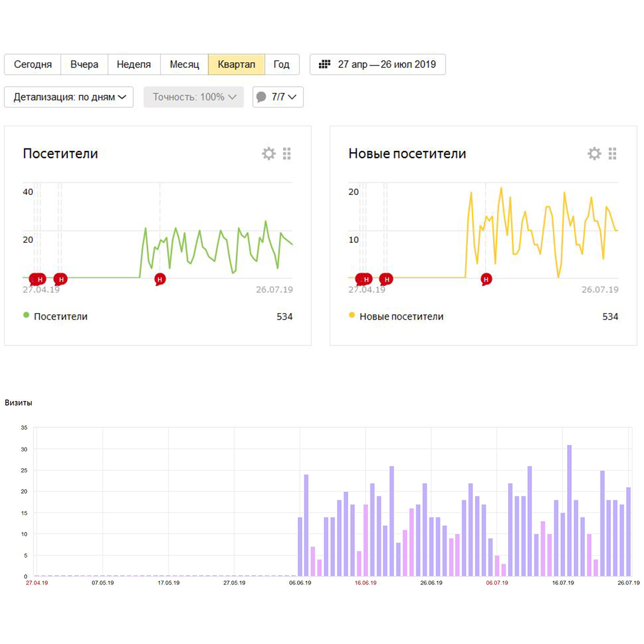Click the red 27.04.19 label on Визиты axis

tap(37, 583)
